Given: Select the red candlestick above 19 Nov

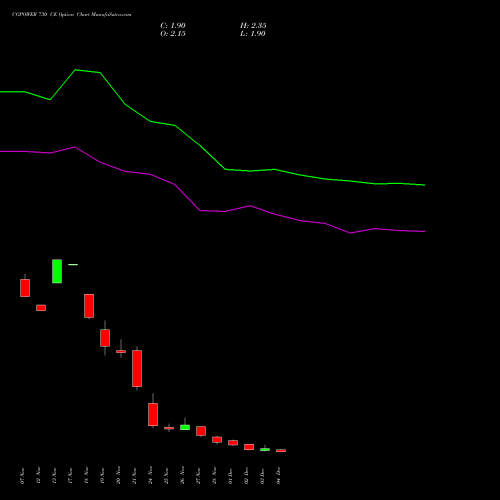Looking at the screenshot, I should pyautogui.click(x=105, y=338).
